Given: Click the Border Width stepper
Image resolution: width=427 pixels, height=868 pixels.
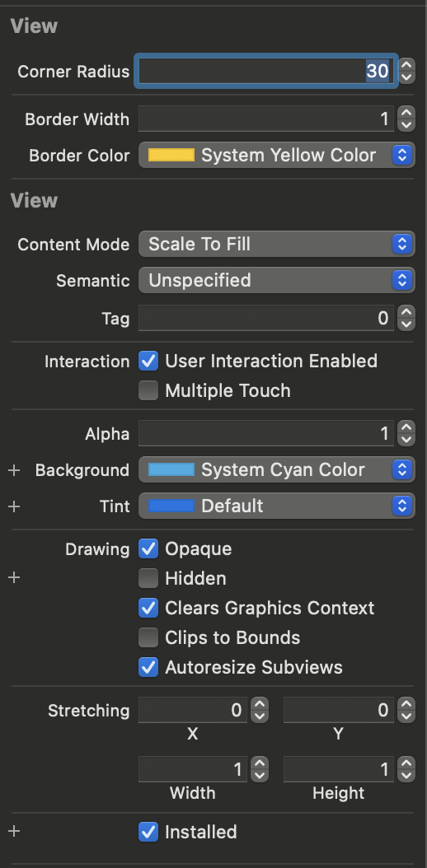Looking at the screenshot, I should [x=407, y=119].
